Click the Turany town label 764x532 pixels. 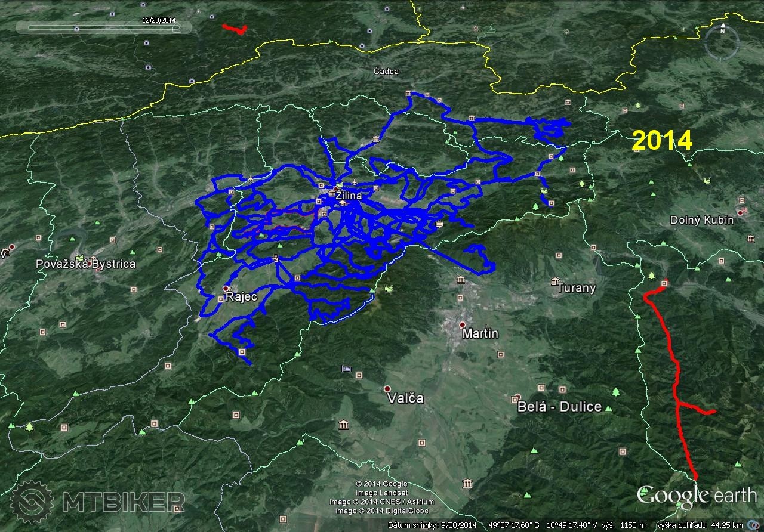click(x=576, y=288)
